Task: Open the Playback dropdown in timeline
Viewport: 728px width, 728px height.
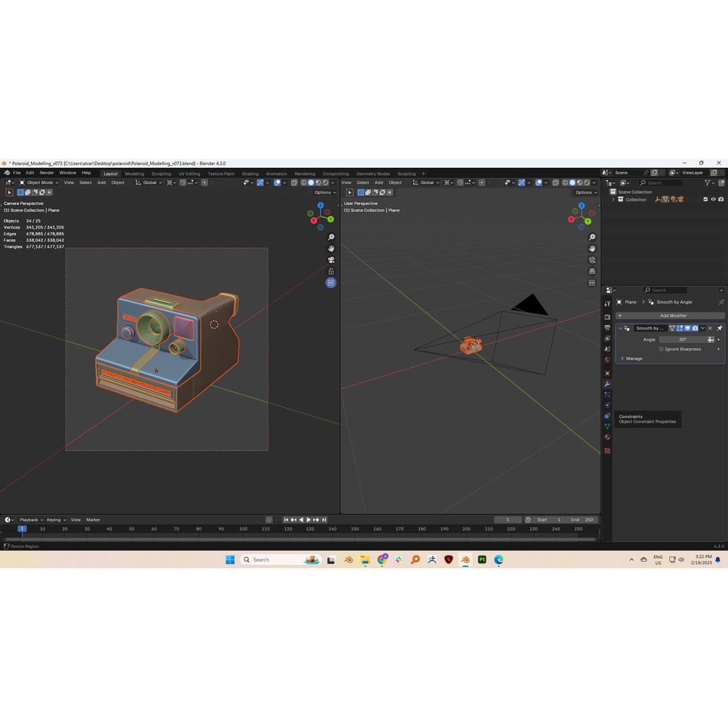Action: click(31, 520)
